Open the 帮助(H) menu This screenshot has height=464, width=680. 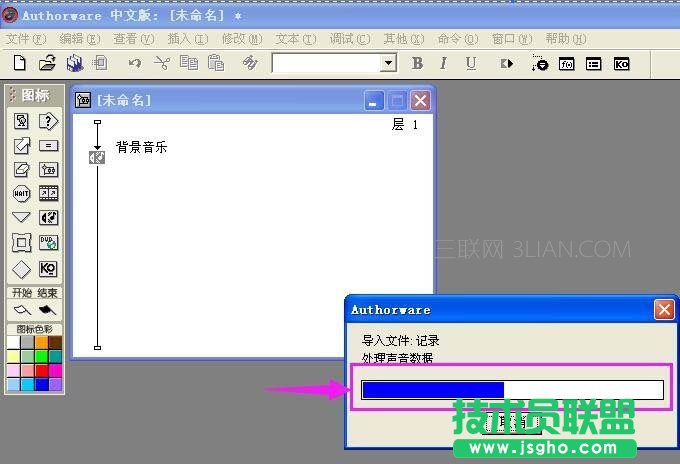coord(566,39)
